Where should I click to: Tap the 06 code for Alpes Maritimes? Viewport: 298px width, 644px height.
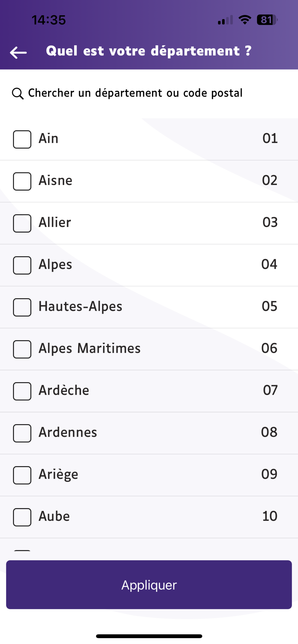(269, 348)
